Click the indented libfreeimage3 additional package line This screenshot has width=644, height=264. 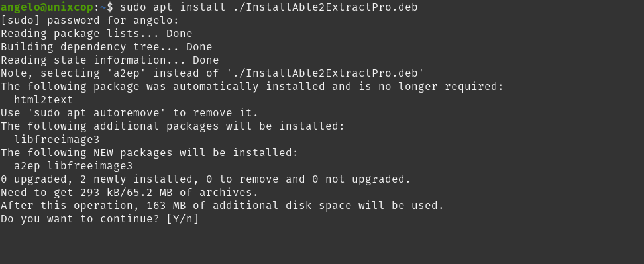[x=57, y=140]
